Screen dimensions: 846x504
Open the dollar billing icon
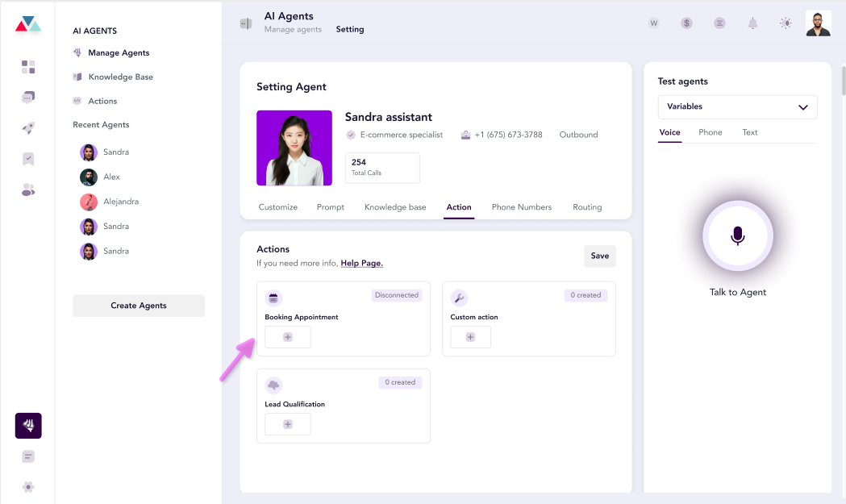(686, 23)
